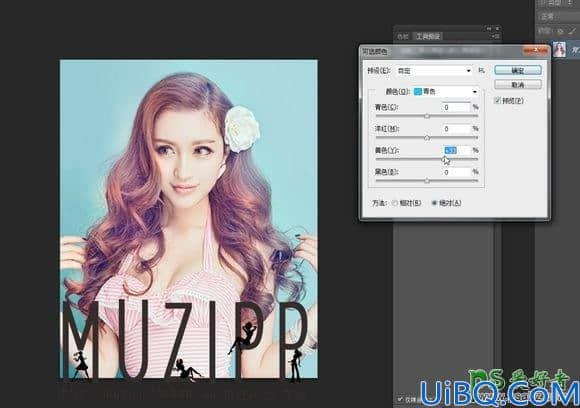Close the Selective Color dialog with red X
Image resolution: width=580 pixels, height=408 pixels.
(x=535, y=50)
